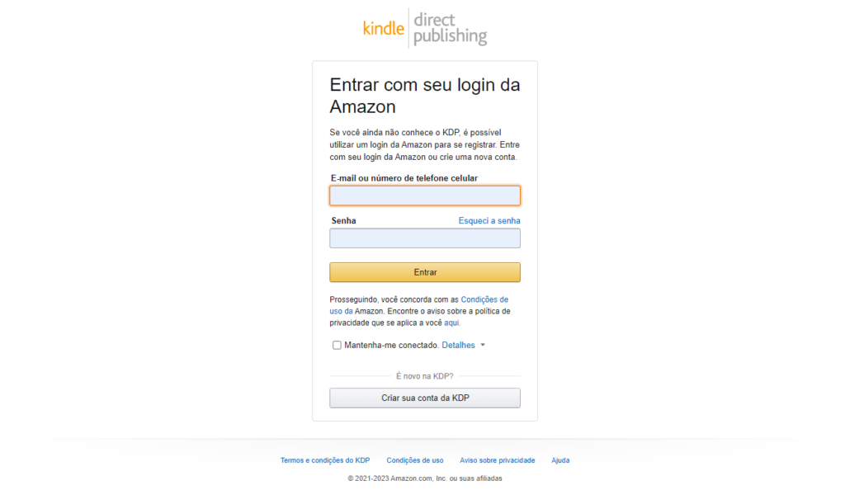
Task: Focus the e-mail or phone number field
Action: point(425,195)
